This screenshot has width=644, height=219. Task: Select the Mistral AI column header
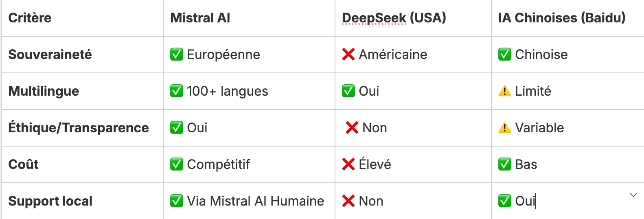click(249, 18)
